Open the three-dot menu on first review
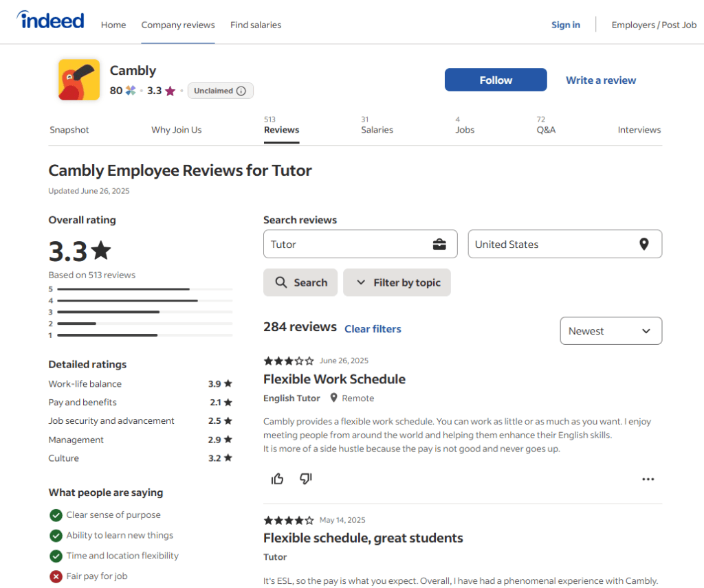 point(648,479)
